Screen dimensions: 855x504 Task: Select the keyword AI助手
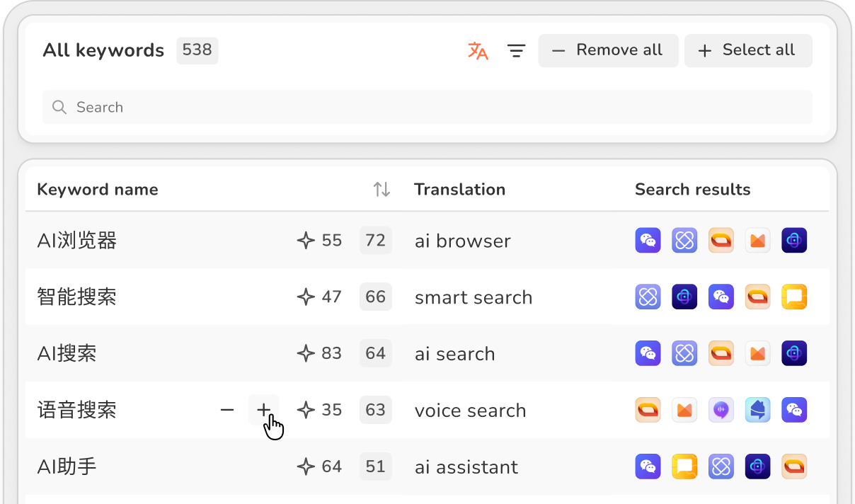pos(67,466)
